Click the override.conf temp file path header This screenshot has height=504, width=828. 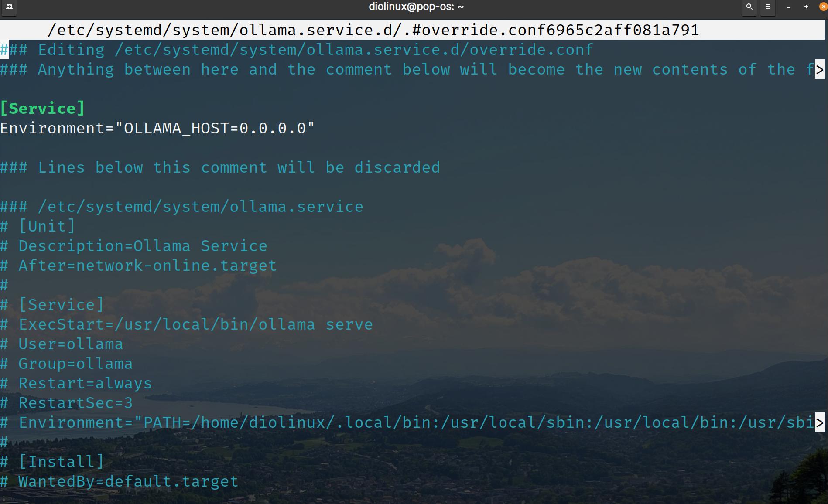click(373, 30)
